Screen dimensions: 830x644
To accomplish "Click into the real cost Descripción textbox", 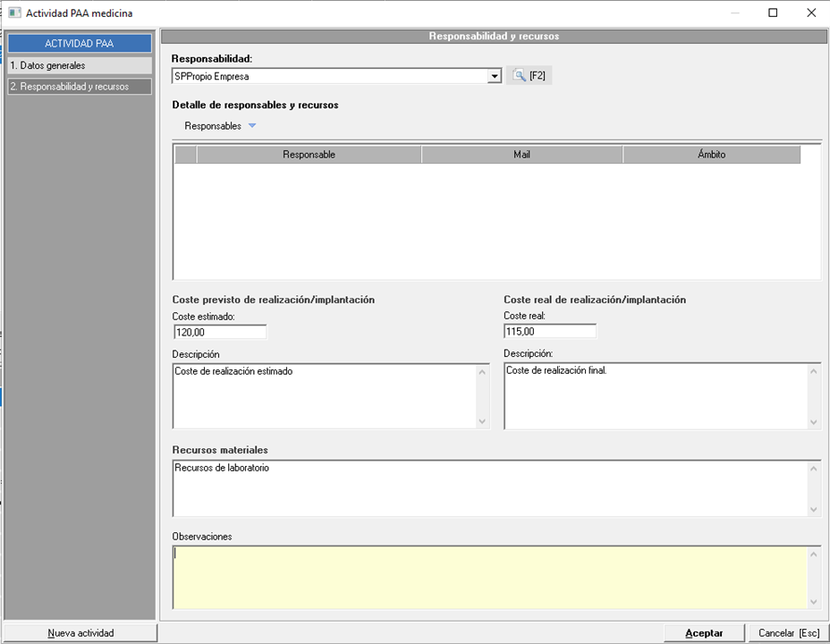I will (655, 396).
